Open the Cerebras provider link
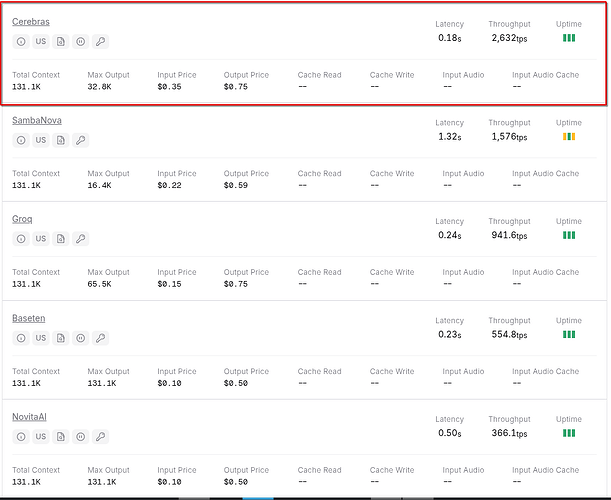This screenshot has height=500, width=611. (x=31, y=21)
